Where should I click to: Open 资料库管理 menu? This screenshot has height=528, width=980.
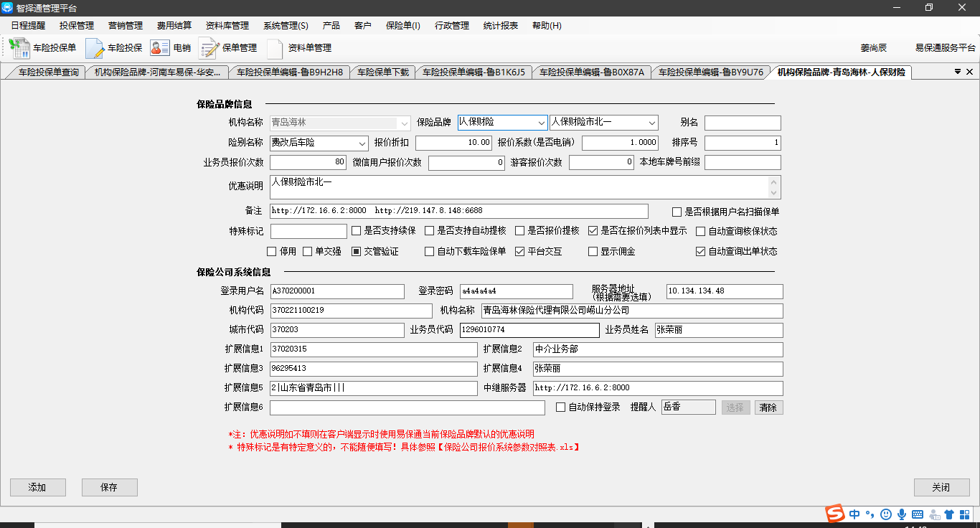227,25
